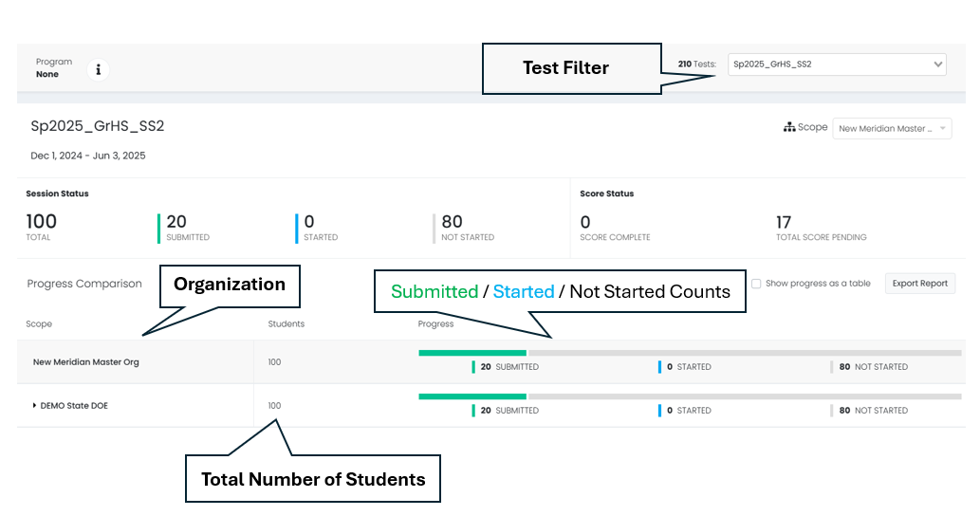Click the 100 Total session count

(42, 222)
